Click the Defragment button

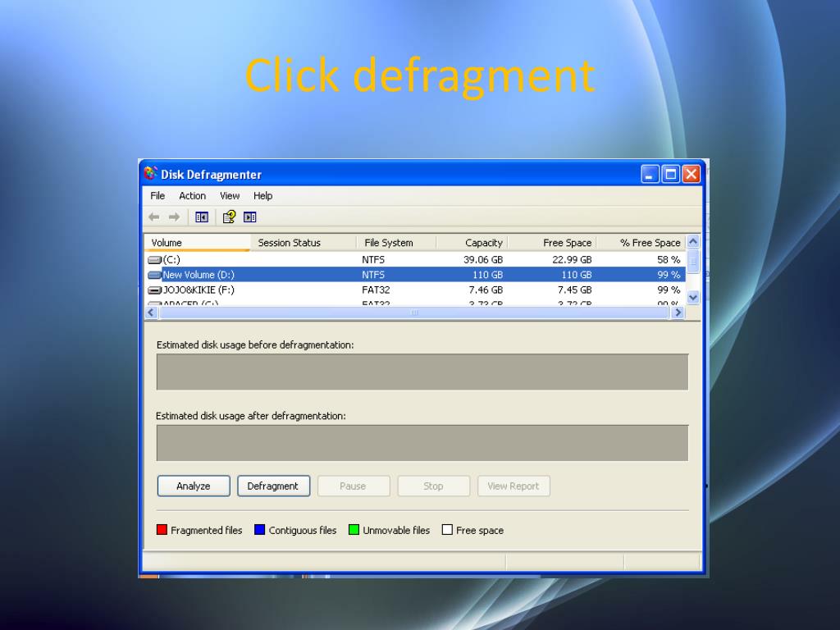(x=273, y=486)
